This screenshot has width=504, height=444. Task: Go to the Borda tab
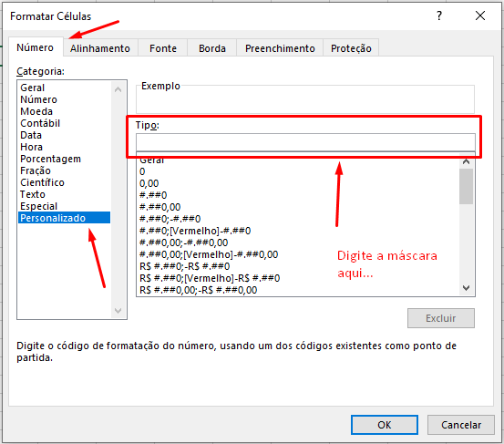tap(212, 48)
